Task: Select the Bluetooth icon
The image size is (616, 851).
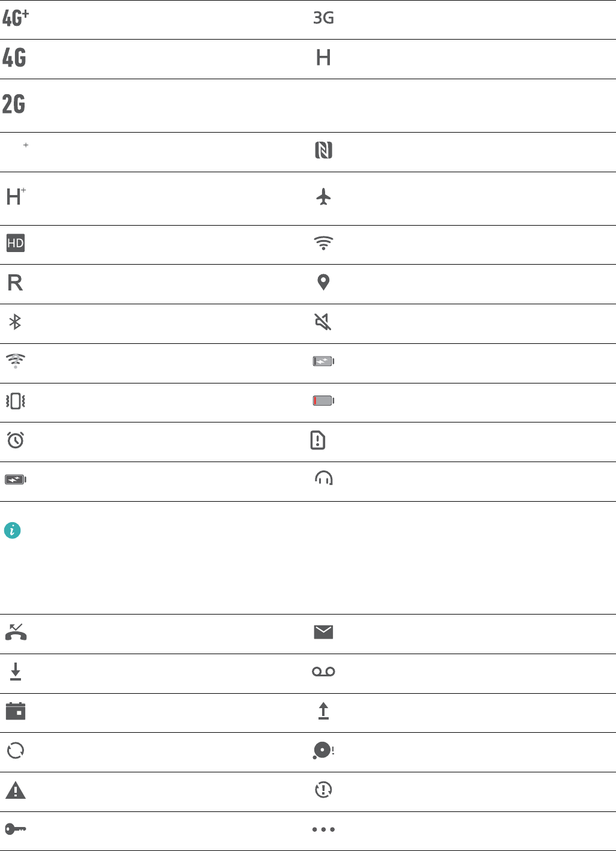Action: point(16,322)
